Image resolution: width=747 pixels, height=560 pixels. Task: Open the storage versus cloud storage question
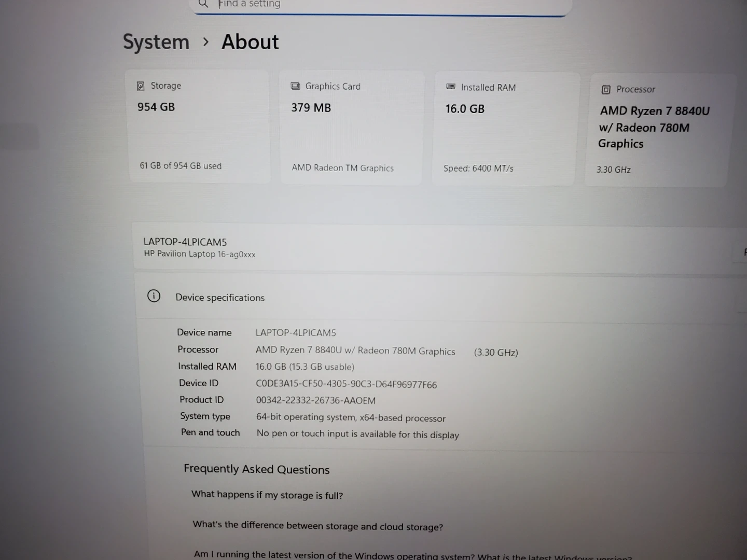tap(317, 526)
